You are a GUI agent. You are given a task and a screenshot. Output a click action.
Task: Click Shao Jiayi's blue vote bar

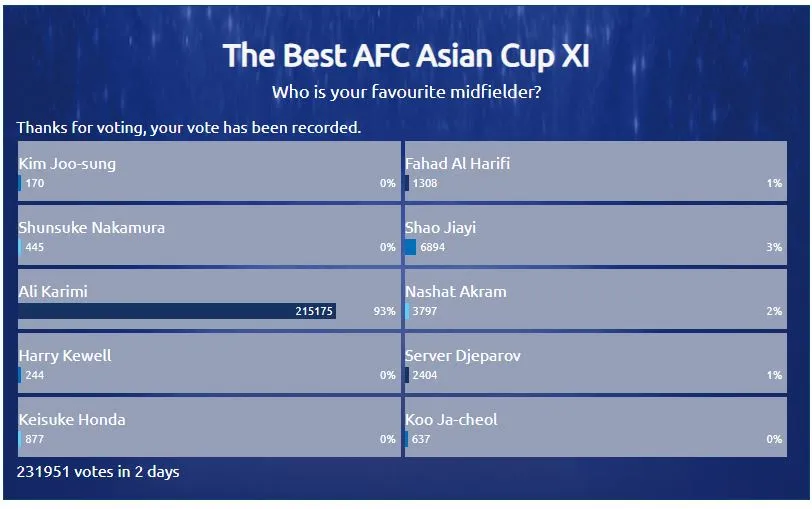click(411, 248)
